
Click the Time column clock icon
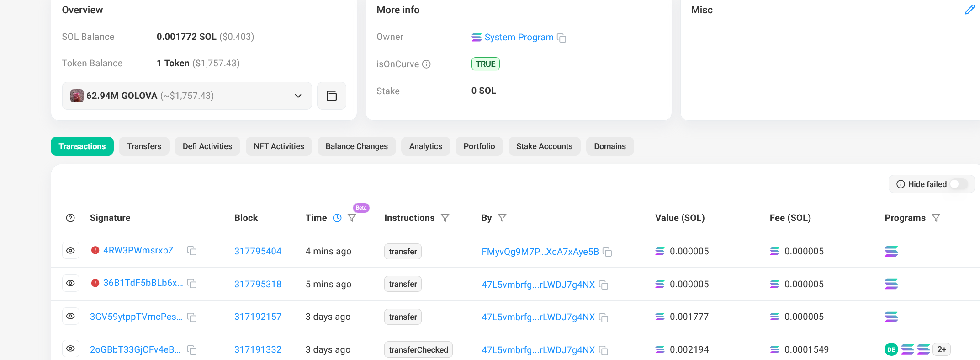pyautogui.click(x=337, y=218)
